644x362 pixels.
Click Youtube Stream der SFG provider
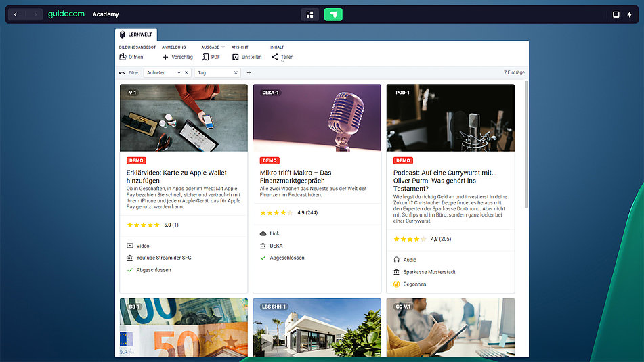(164, 258)
